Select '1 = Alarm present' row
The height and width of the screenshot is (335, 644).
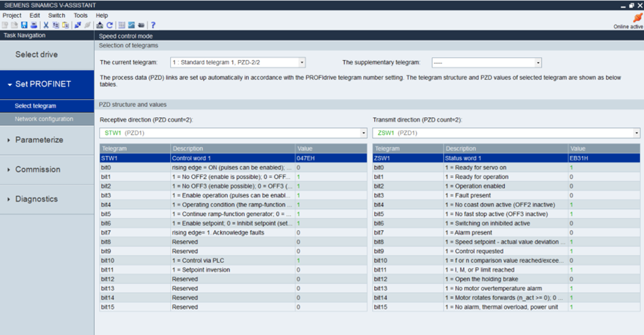(x=506, y=233)
